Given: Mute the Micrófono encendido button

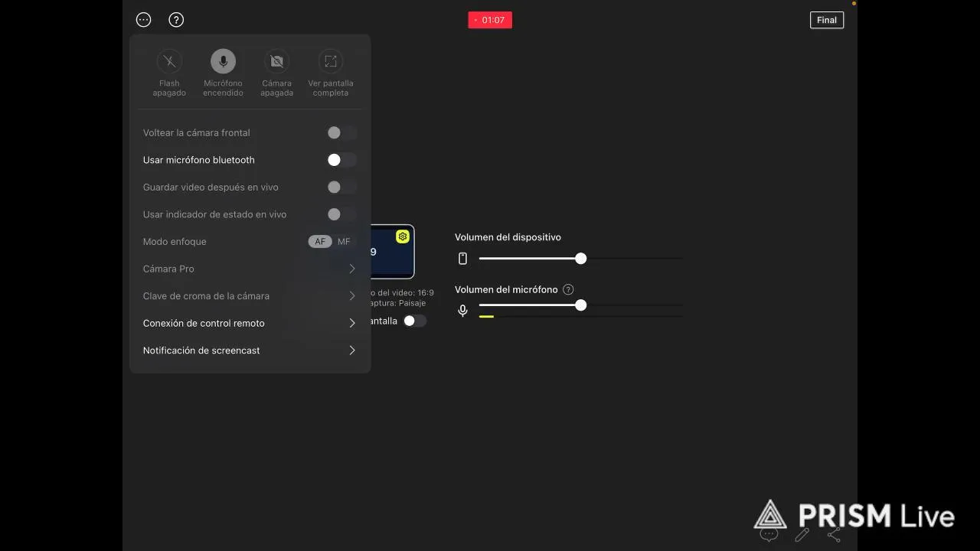Looking at the screenshot, I should (223, 61).
